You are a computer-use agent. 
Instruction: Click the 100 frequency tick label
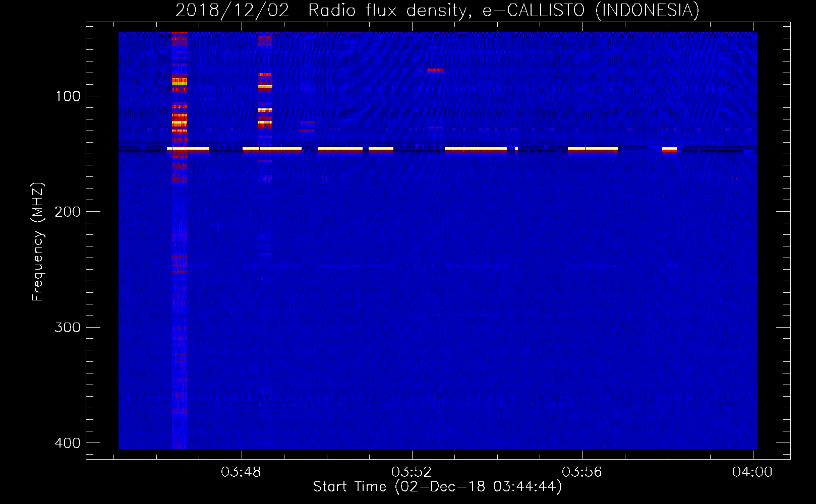pyautogui.click(x=68, y=96)
